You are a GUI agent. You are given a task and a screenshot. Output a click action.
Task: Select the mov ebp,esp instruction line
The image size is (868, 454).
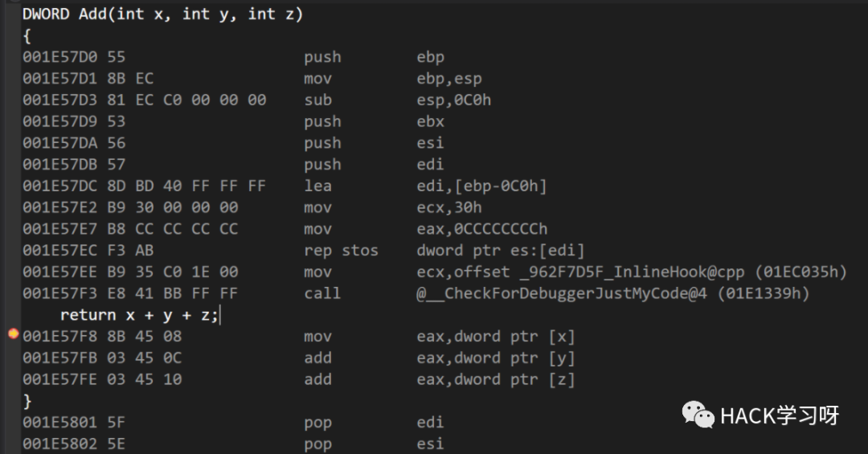pos(252,79)
